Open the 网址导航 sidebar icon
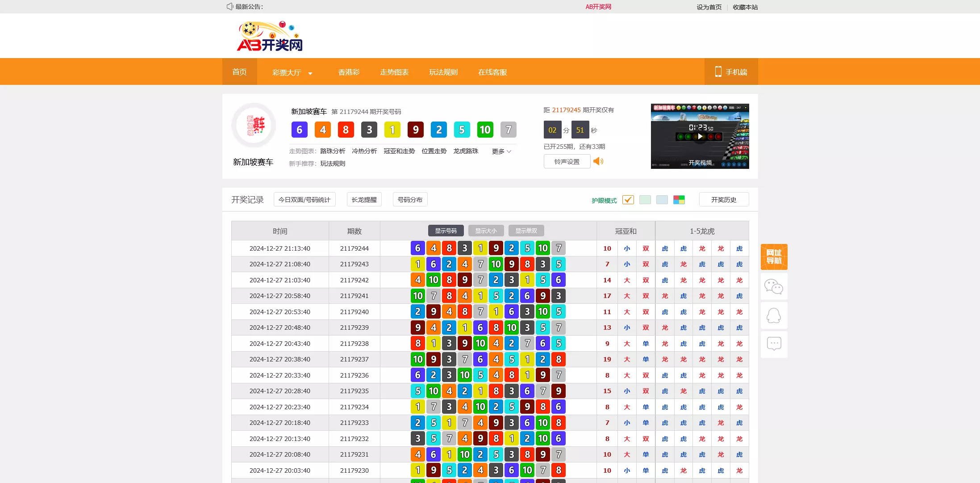This screenshot has width=980, height=483. 774,257
